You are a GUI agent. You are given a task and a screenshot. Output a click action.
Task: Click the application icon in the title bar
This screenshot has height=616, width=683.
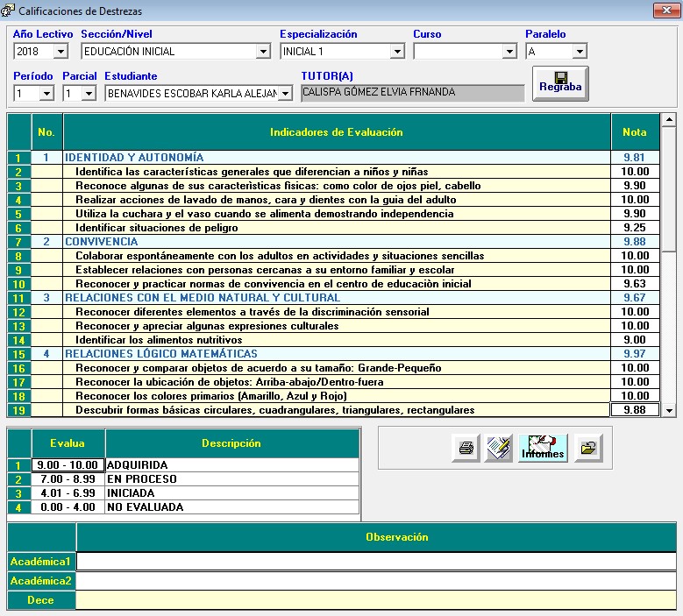tap(7, 11)
